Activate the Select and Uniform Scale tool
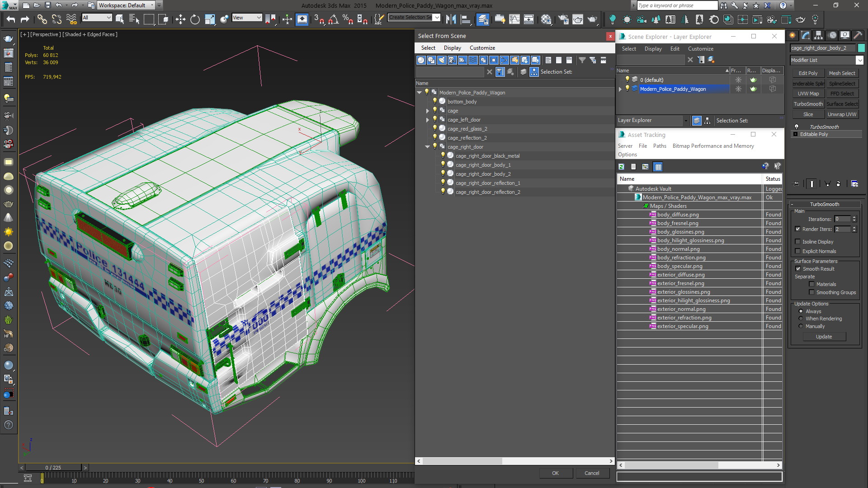The width and height of the screenshot is (868, 488). point(210,19)
